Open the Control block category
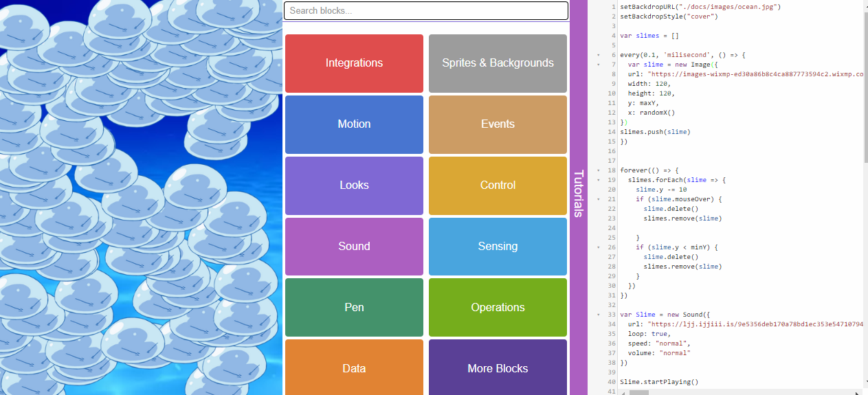Viewport: 868px width, 395px height. 498,185
